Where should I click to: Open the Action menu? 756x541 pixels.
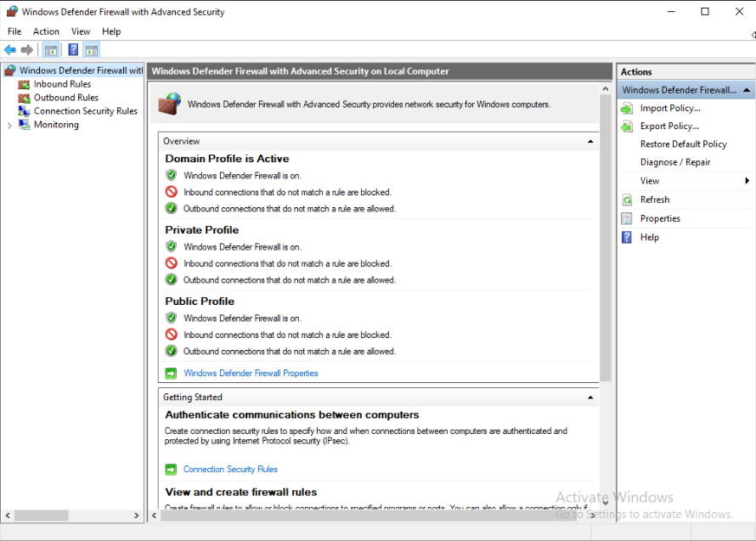pos(46,31)
